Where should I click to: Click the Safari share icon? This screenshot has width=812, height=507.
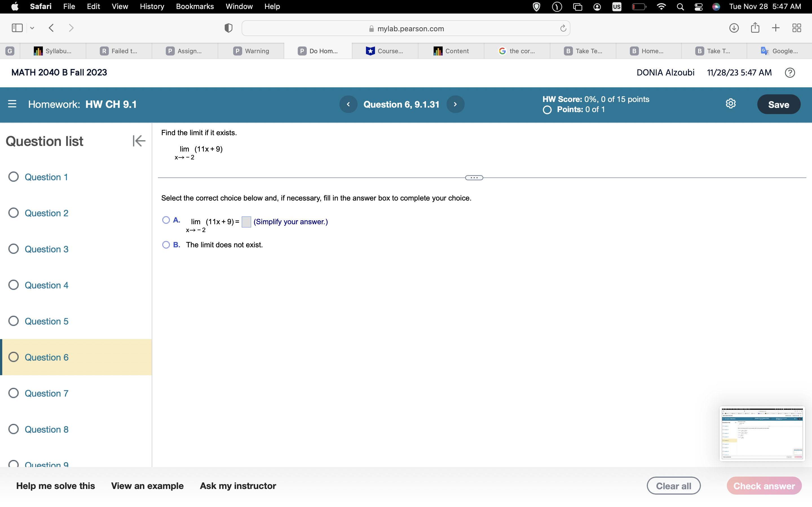click(755, 28)
